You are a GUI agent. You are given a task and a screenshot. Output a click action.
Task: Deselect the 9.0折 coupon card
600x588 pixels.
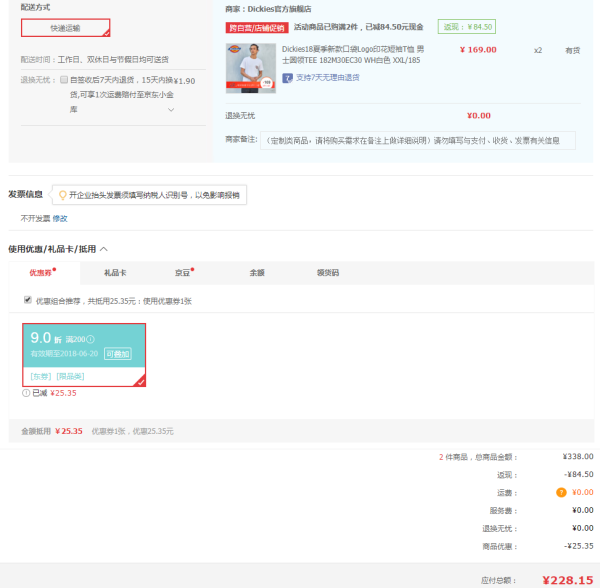coord(84,355)
